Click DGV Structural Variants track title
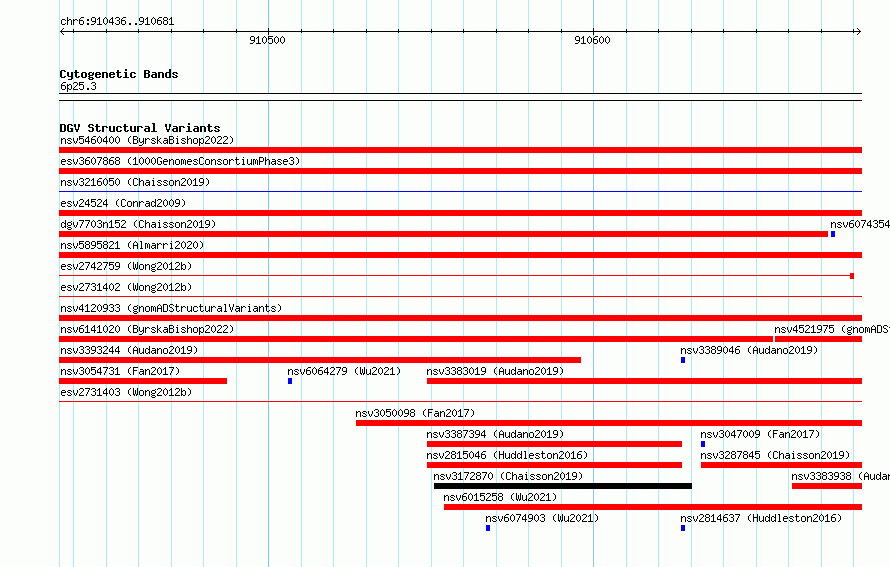 click(140, 128)
